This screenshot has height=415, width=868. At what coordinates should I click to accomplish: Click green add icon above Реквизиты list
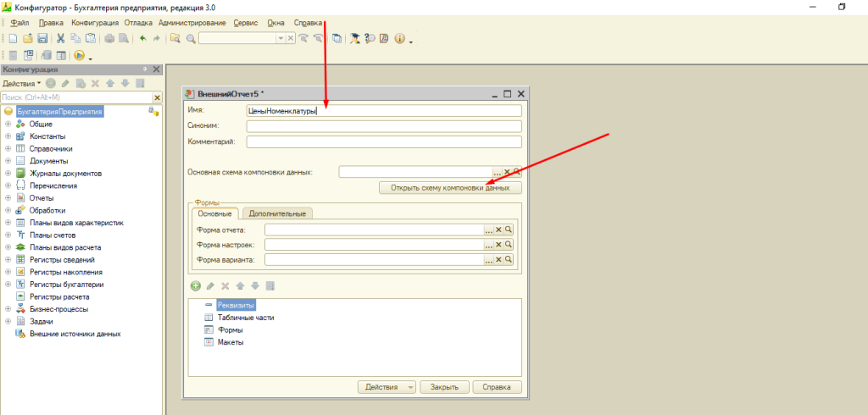click(x=195, y=286)
